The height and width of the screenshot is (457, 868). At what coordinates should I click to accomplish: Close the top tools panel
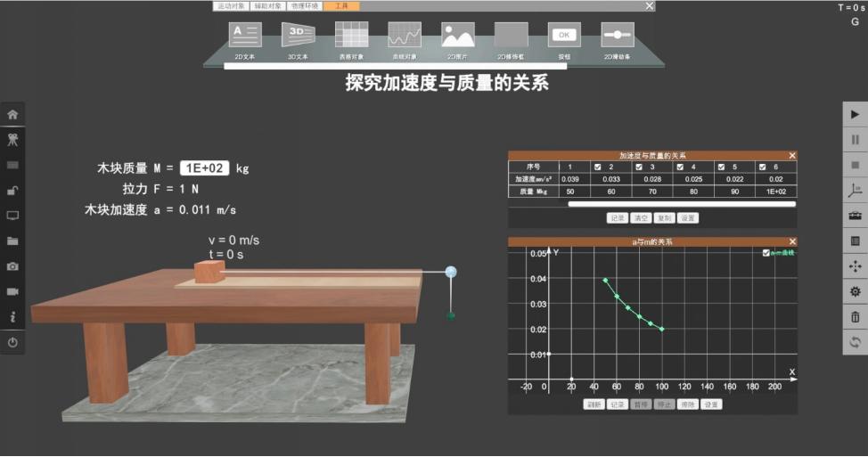point(650,6)
